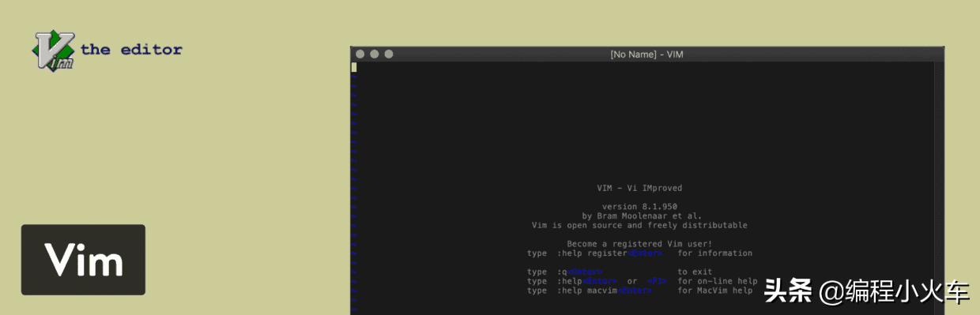This screenshot has height=315, width=980.
Task: Place cursor at the first editor line
Action: [643, 68]
